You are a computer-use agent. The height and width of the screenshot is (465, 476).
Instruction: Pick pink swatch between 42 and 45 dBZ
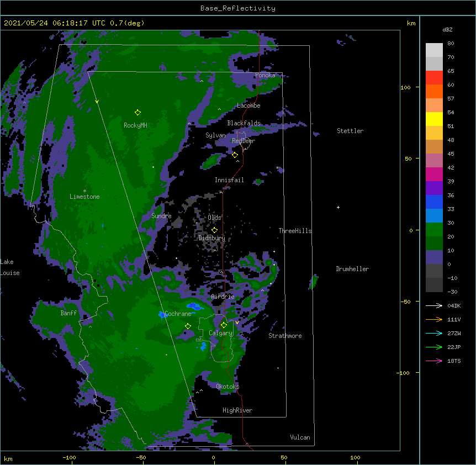434,160
